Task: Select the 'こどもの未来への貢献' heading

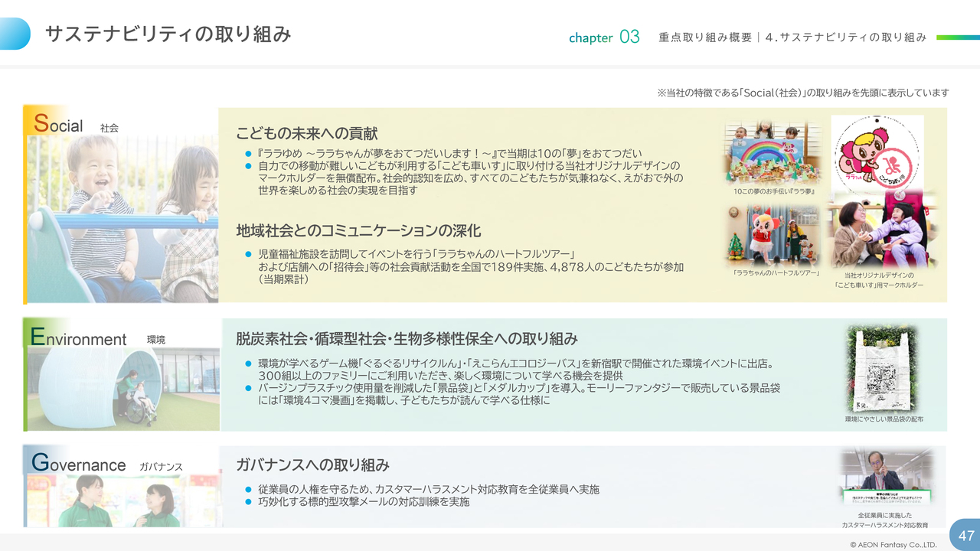Action: pos(306,133)
